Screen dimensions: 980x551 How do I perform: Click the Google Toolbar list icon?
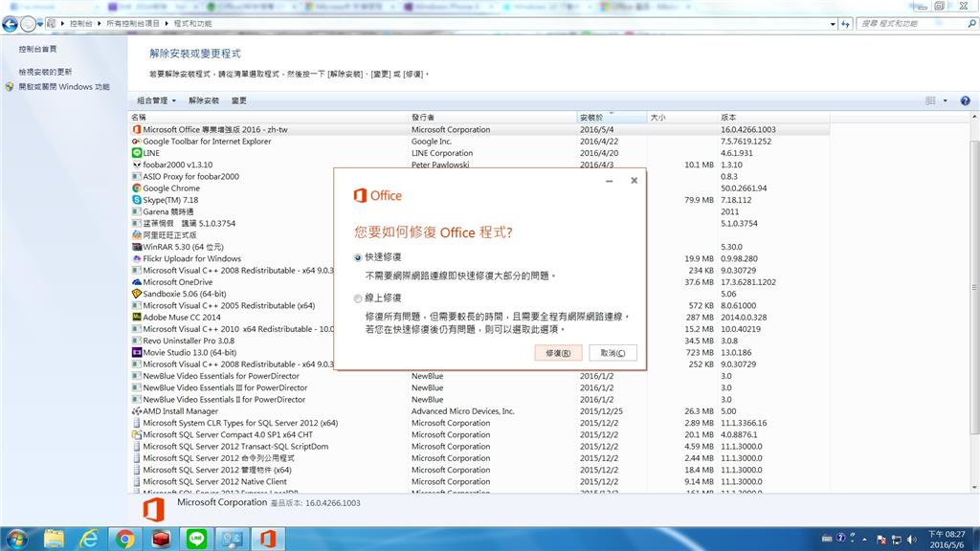[136, 142]
